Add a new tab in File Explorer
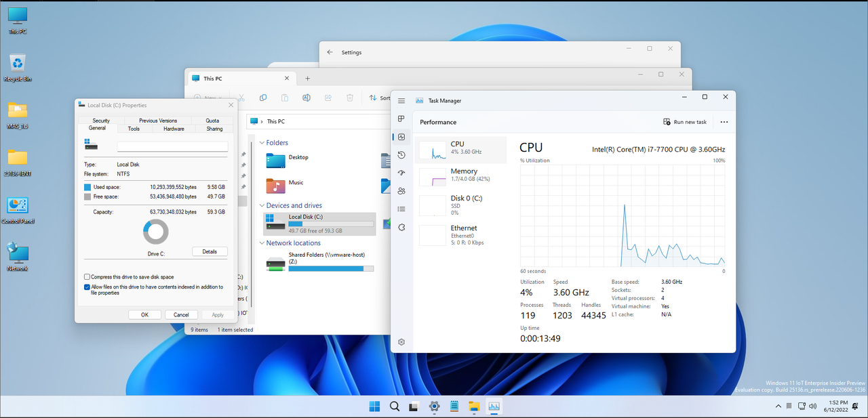This screenshot has width=868, height=418. [307, 79]
